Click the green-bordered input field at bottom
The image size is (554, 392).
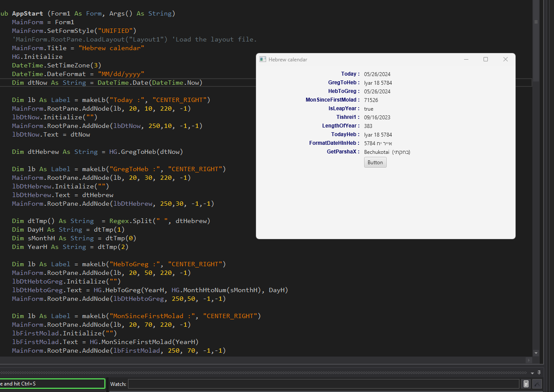(52, 383)
